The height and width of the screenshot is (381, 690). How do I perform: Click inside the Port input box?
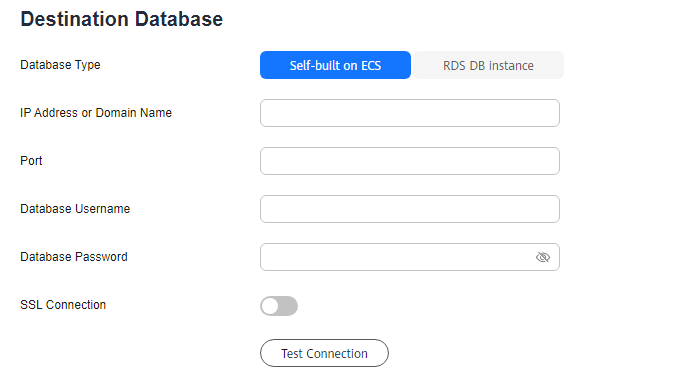pyautogui.click(x=410, y=161)
